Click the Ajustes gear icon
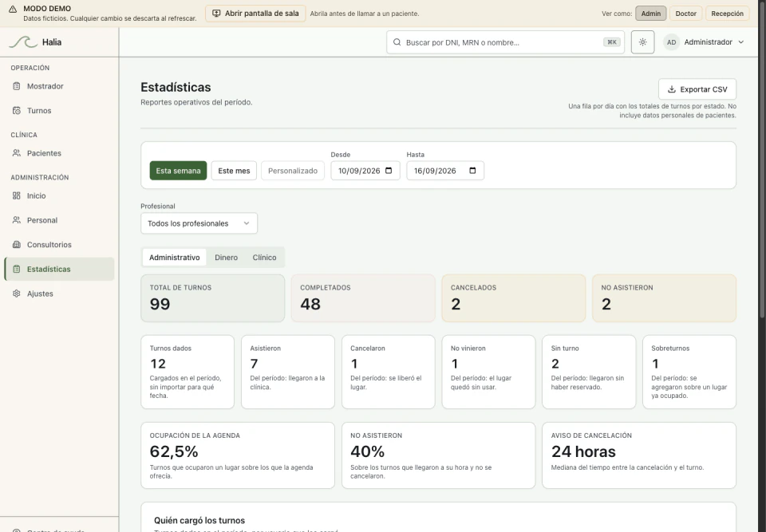The image size is (766, 532). (17, 293)
